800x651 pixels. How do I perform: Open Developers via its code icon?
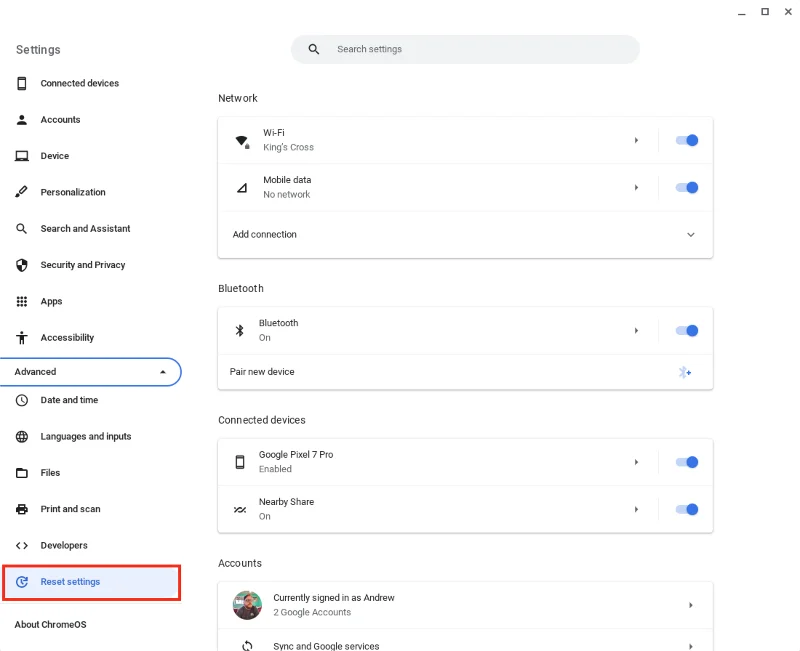(20, 545)
